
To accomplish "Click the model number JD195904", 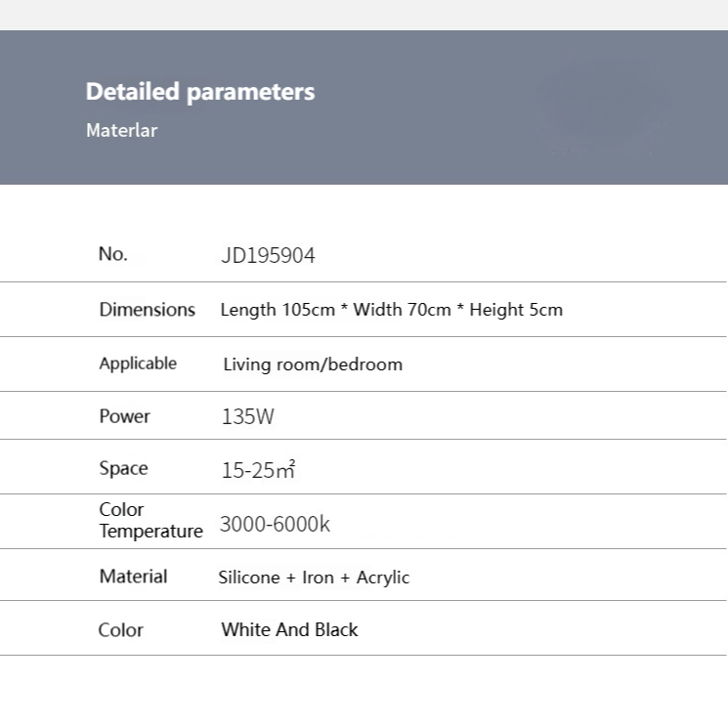I will [x=268, y=256].
